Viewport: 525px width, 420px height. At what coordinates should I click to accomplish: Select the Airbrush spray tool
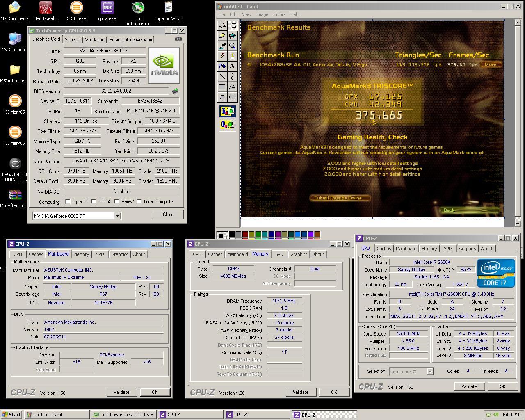(222, 66)
